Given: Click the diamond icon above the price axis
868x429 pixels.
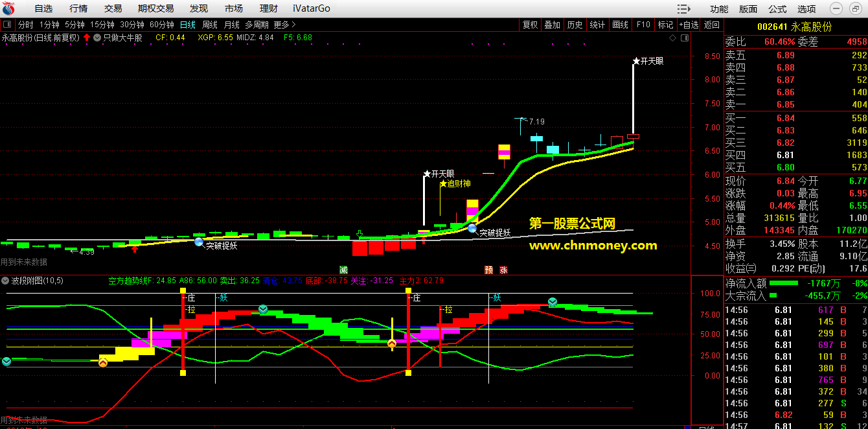Looking at the screenshot, I should (673, 38).
